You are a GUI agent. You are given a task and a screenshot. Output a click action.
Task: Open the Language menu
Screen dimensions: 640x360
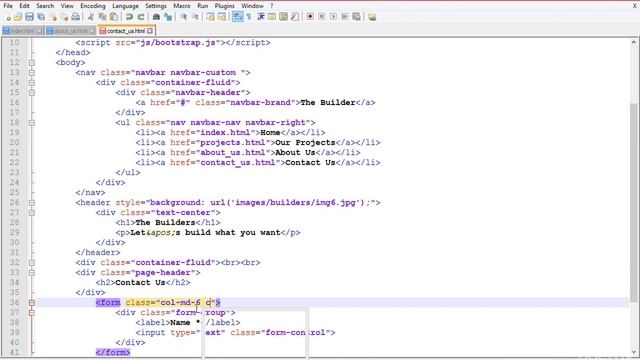[125, 6]
